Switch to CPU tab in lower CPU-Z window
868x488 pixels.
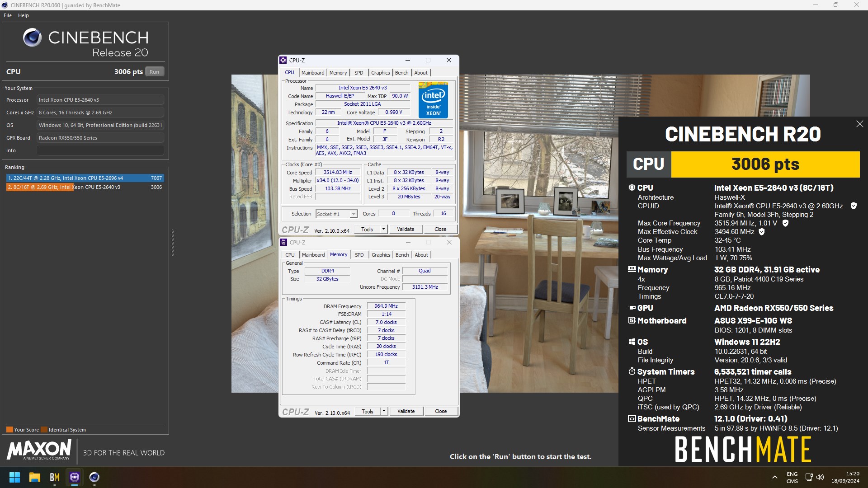pyautogui.click(x=290, y=255)
